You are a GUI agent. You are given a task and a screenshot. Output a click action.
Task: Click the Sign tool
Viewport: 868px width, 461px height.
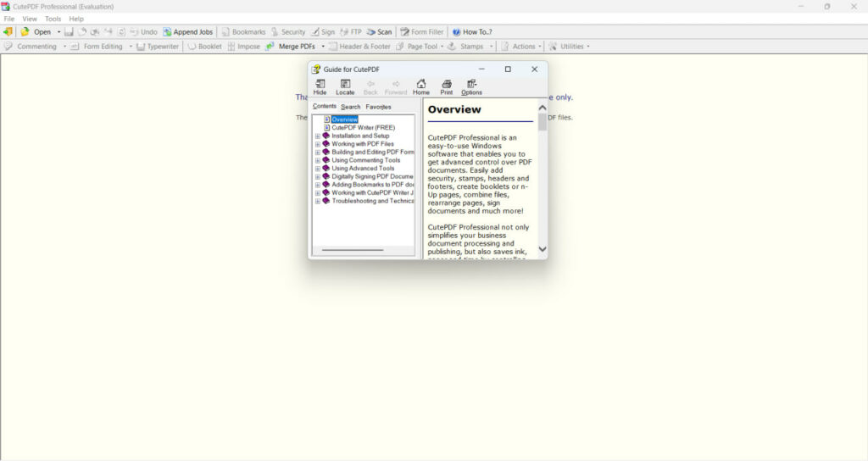323,32
